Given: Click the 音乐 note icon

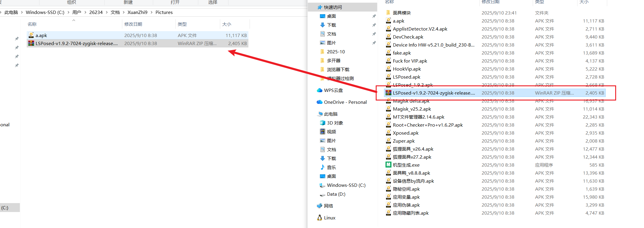Looking at the screenshot, I should [323, 167].
